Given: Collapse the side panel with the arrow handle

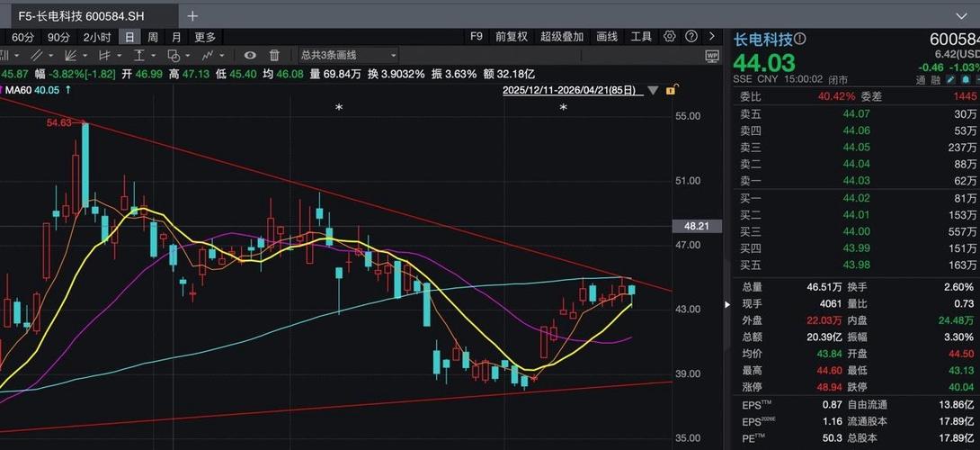Looking at the screenshot, I should [x=726, y=305].
